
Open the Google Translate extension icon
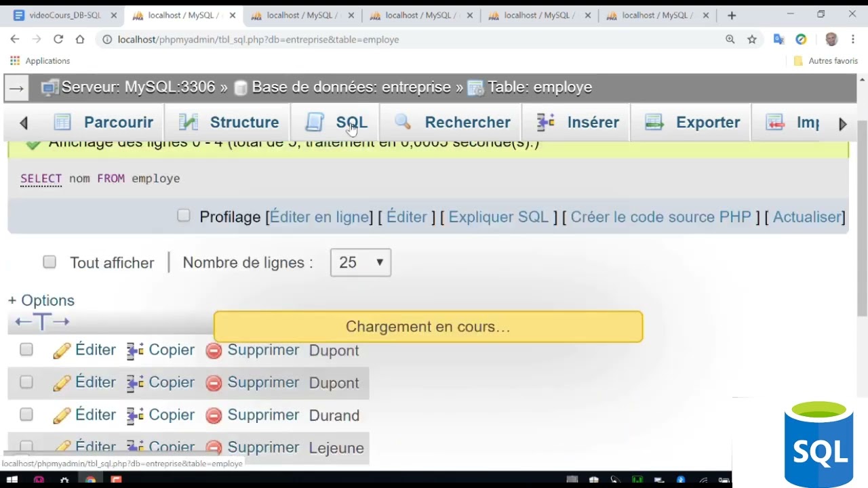[x=779, y=39]
